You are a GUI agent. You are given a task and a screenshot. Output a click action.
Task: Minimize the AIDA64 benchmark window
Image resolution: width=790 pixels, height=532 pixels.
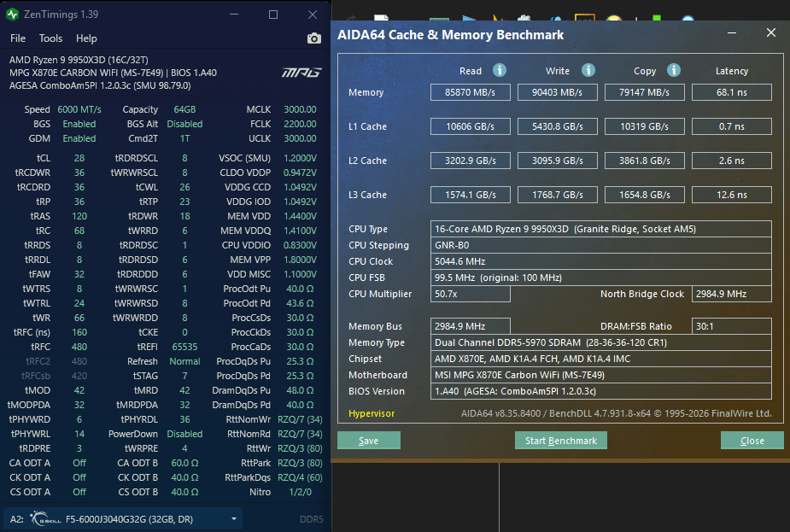[732, 33]
